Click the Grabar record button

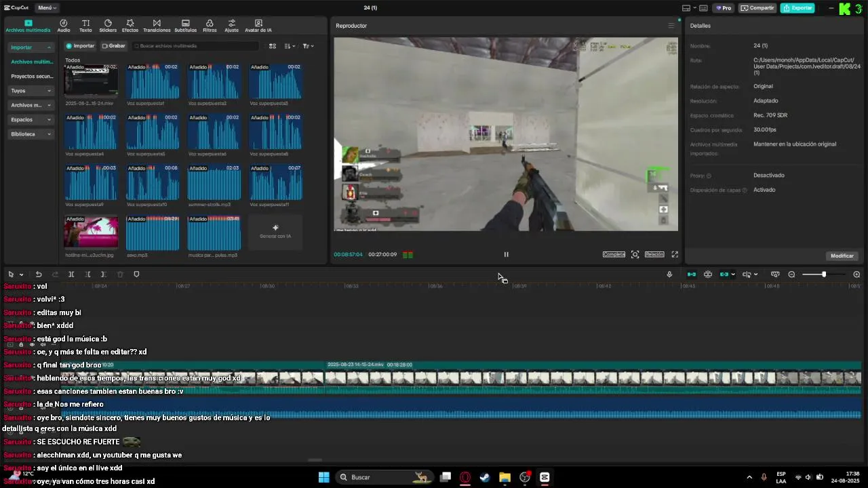point(113,46)
